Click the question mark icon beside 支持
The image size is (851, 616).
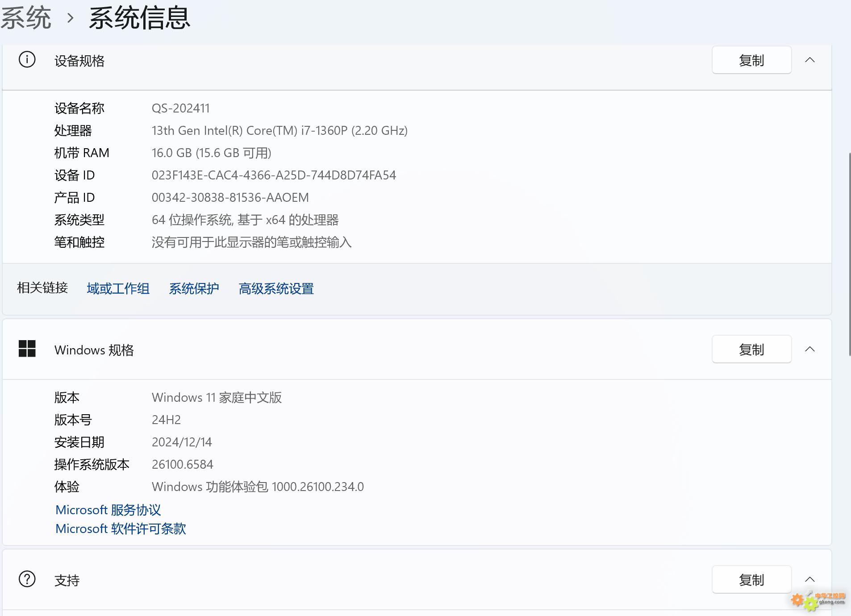27,579
